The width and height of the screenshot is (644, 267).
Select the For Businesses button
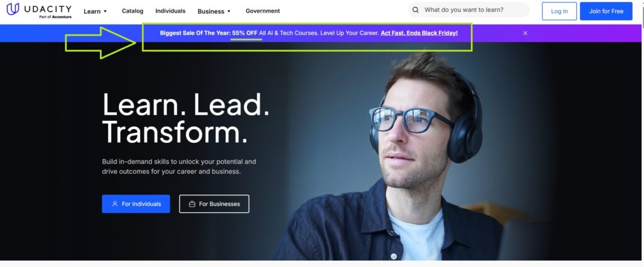click(x=214, y=203)
